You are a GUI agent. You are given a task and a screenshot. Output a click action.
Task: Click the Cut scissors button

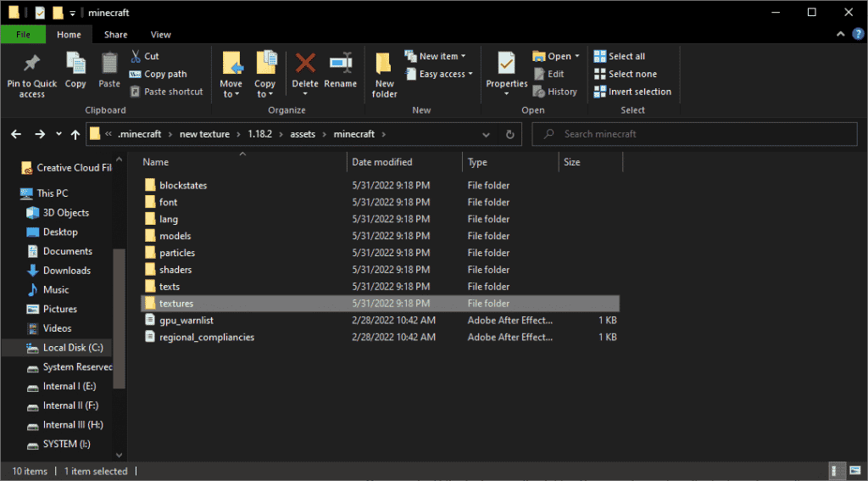[x=144, y=56]
